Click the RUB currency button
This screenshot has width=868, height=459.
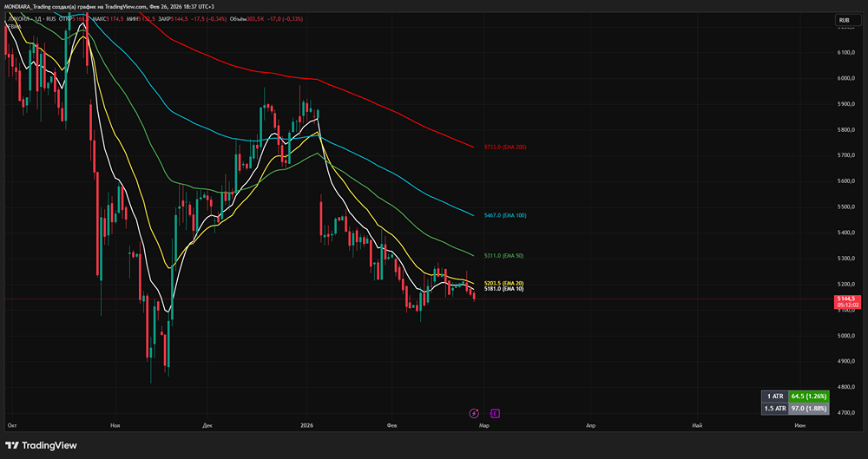[848, 20]
